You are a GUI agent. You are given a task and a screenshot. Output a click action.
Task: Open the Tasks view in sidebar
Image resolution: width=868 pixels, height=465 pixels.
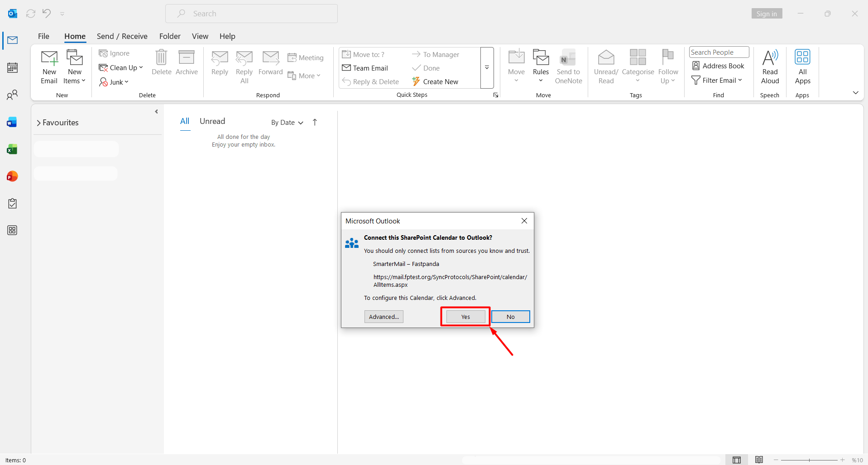(x=13, y=204)
